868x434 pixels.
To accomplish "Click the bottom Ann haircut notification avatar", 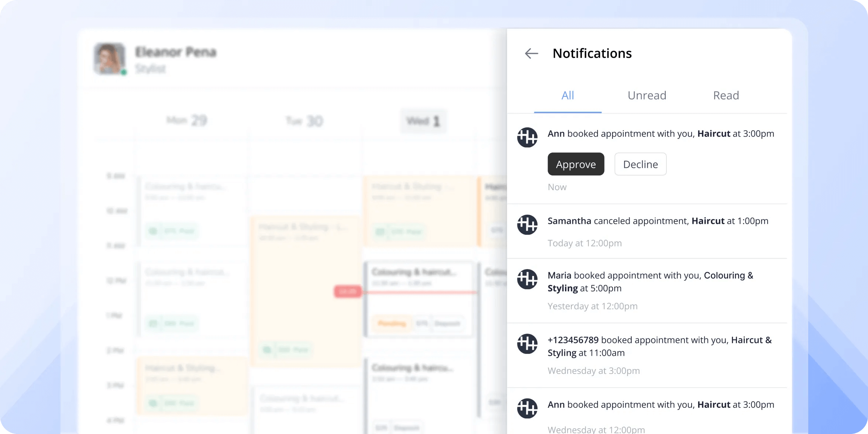I will pyautogui.click(x=527, y=408).
